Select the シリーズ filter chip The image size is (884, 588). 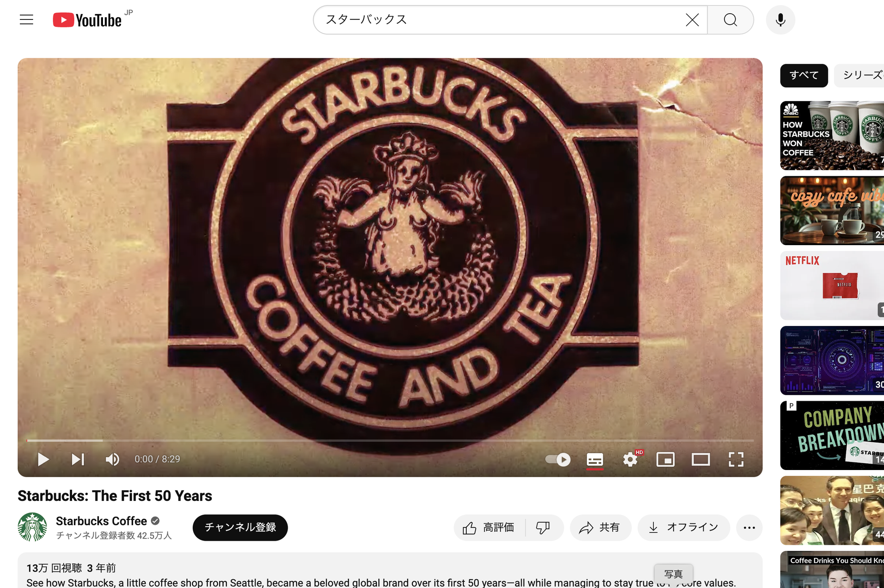[x=860, y=76]
